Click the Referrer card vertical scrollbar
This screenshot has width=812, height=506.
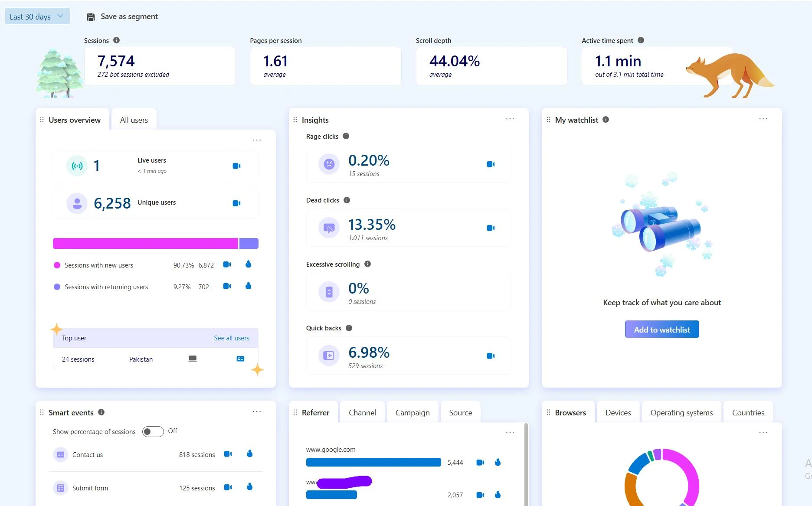pyautogui.click(x=526, y=464)
